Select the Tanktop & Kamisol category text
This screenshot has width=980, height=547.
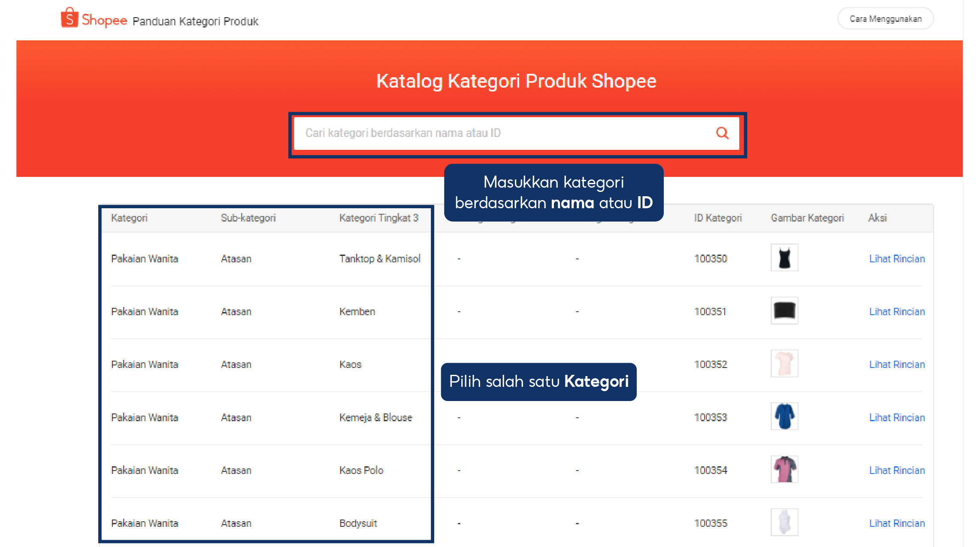(379, 259)
